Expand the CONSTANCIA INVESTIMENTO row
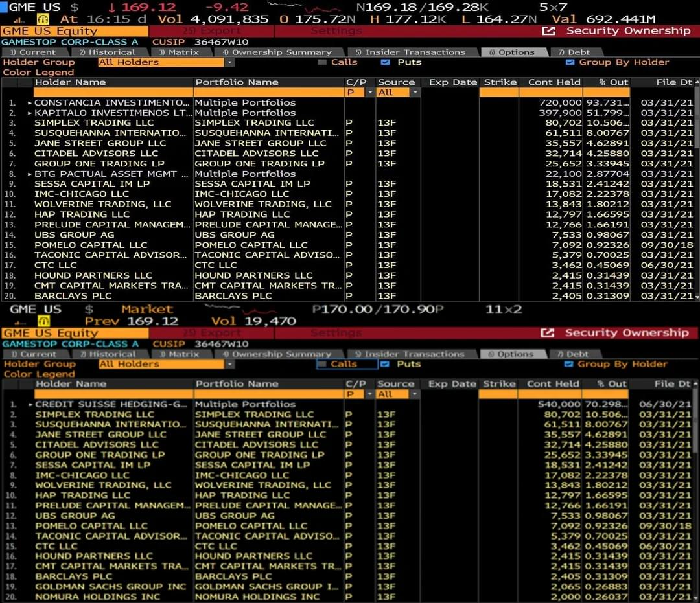 [x=30, y=103]
